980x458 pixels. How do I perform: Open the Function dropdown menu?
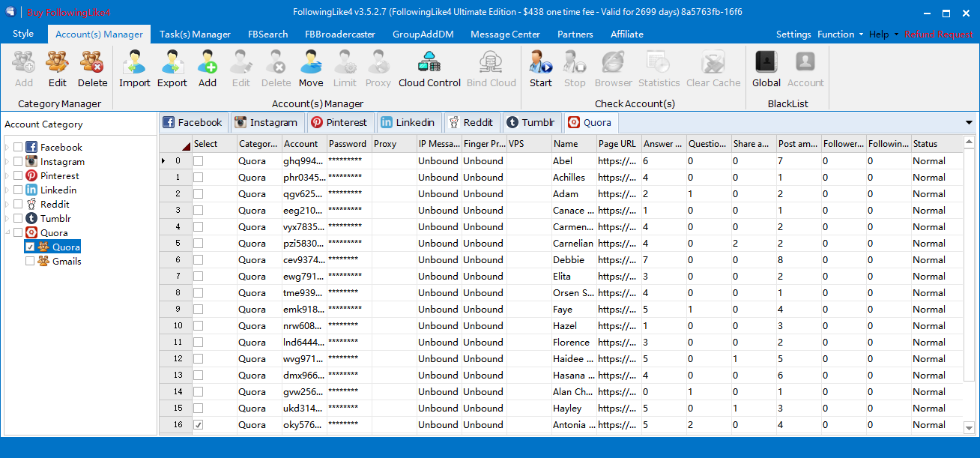point(840,34)
